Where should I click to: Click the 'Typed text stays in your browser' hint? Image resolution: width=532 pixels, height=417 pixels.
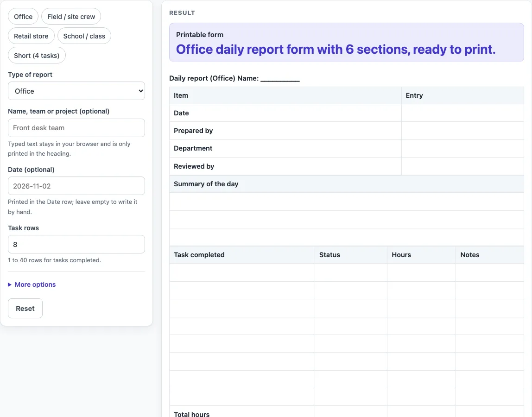(69, 149)
